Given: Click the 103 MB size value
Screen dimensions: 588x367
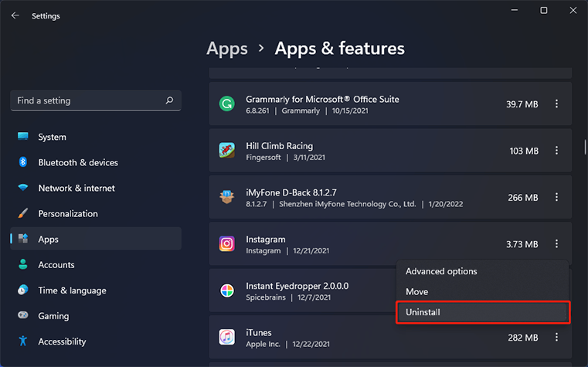Looking at the screenshot, I should click(524, 151).
